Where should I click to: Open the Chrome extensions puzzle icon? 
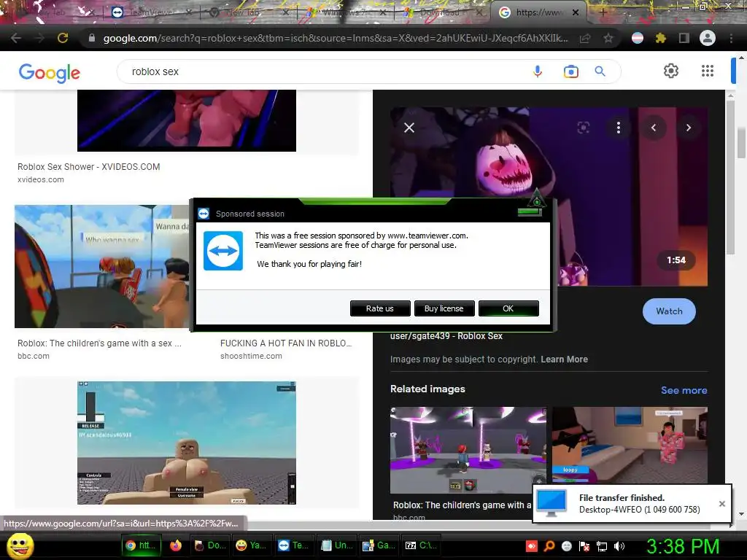click(x=660, y=38)
